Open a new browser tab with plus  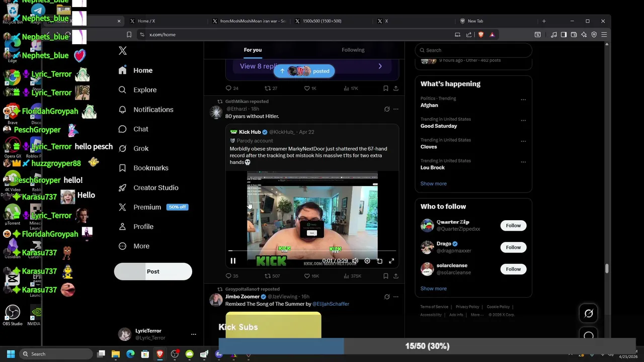click(x=544, y=21)
